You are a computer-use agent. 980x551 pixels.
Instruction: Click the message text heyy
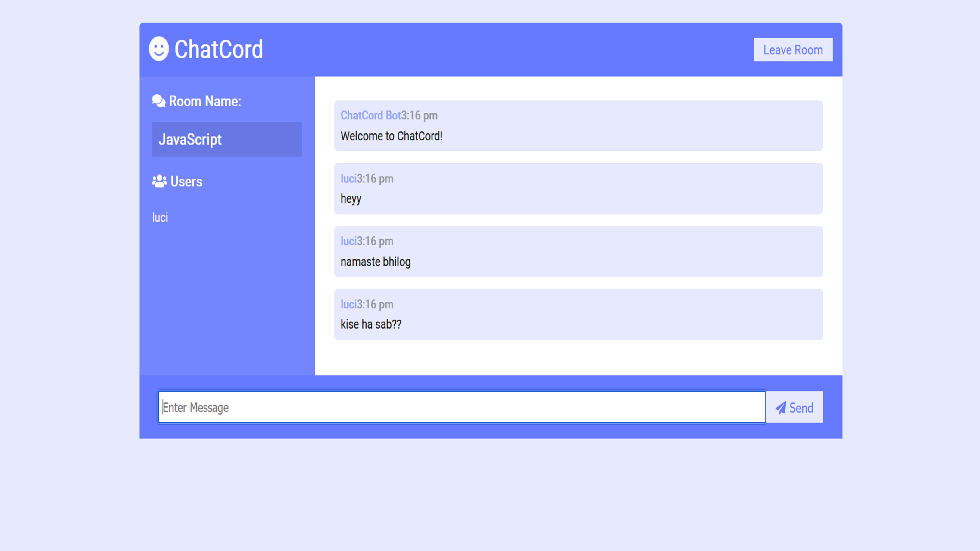[x=351, y=198]
